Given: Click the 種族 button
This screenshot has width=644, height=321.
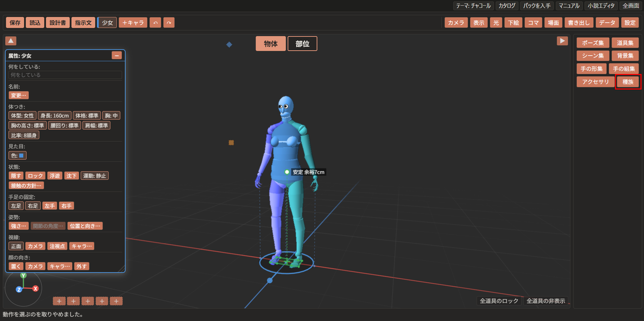Looking at the screenshot, I should 628,82.
